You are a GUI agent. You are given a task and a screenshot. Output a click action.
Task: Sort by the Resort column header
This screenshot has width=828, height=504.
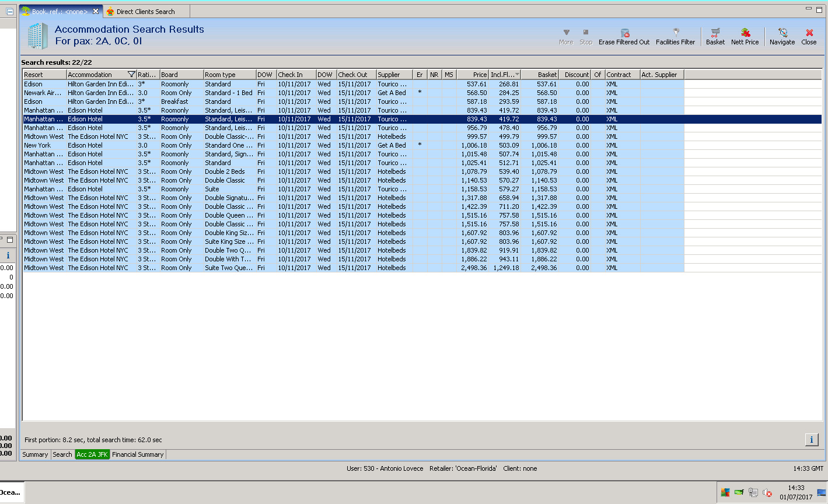pos(44,75)
